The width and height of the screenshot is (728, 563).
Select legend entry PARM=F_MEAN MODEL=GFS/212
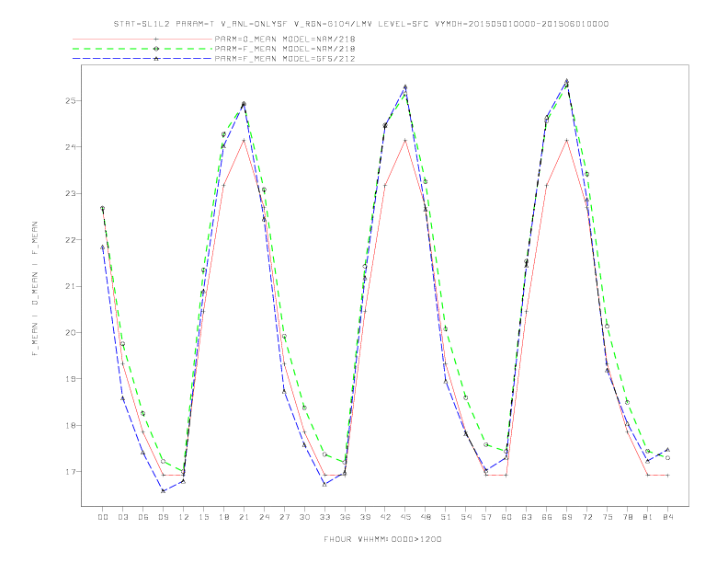point(285,59)
